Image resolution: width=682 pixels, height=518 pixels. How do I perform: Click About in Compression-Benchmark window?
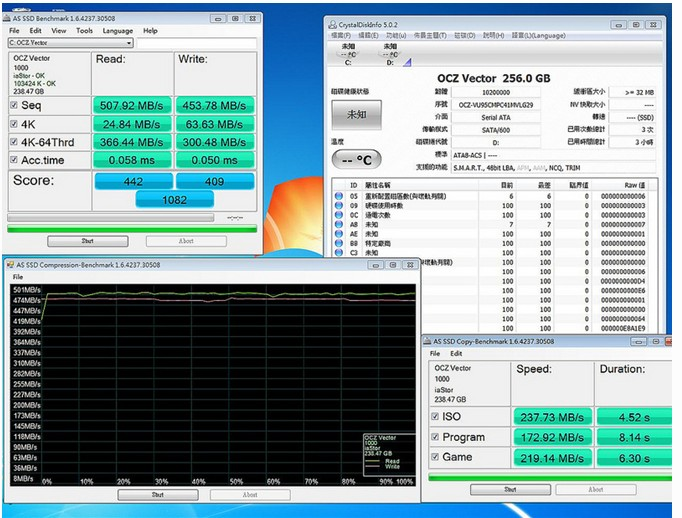(x=250, y=495)
